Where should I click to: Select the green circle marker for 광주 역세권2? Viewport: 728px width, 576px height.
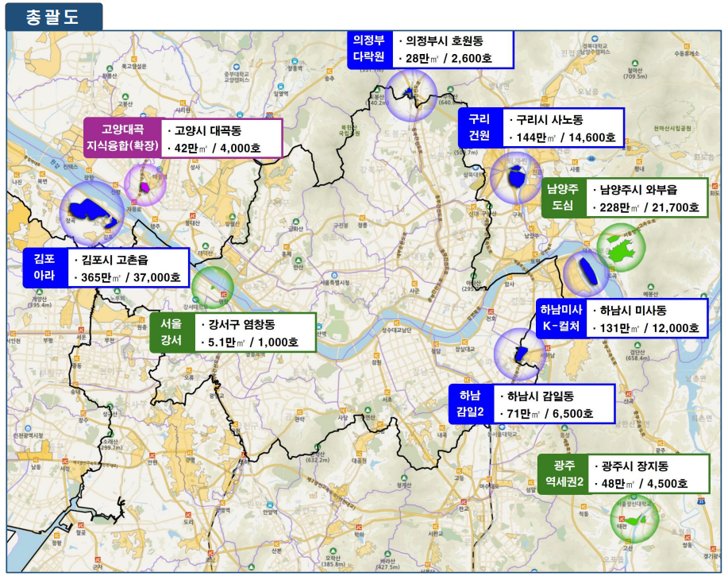tap(634, 519)
